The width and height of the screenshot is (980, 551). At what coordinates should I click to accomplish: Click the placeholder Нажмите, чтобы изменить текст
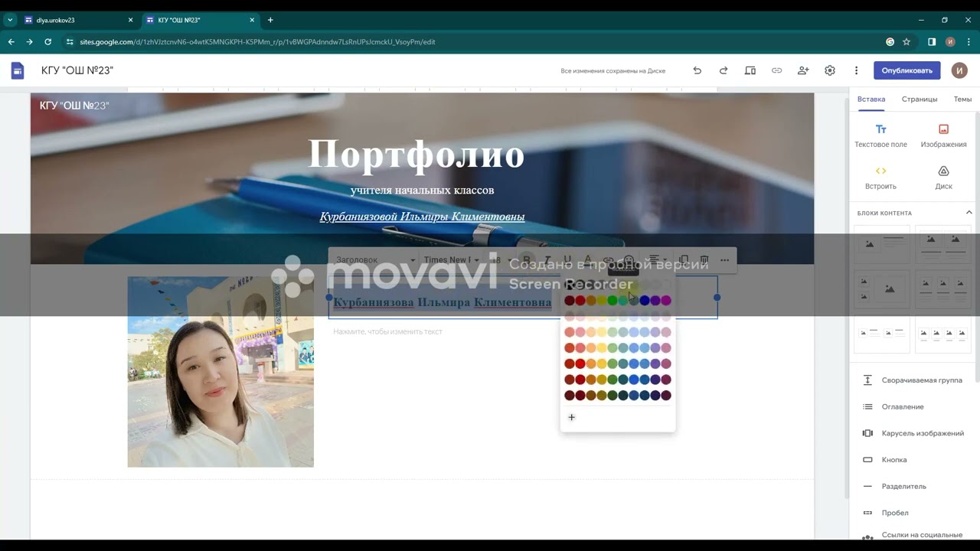click(387, 331)
